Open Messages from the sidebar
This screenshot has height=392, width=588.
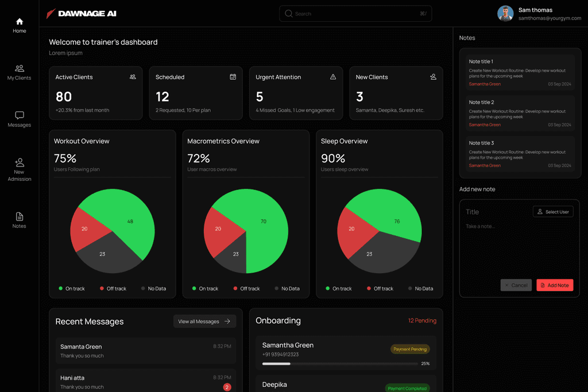20,119
